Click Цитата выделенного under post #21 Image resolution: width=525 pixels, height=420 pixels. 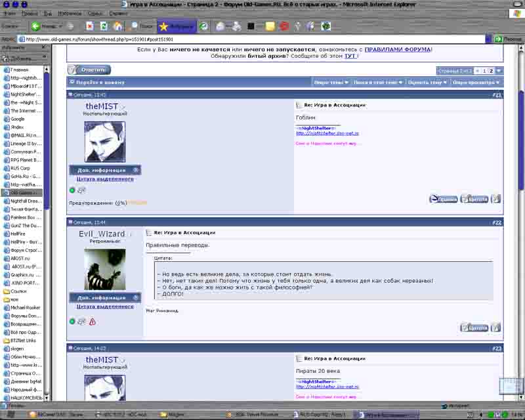click(105, 179)
